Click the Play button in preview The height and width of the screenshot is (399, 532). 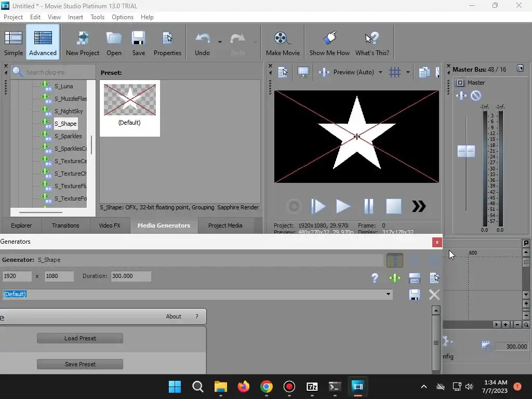343,206
